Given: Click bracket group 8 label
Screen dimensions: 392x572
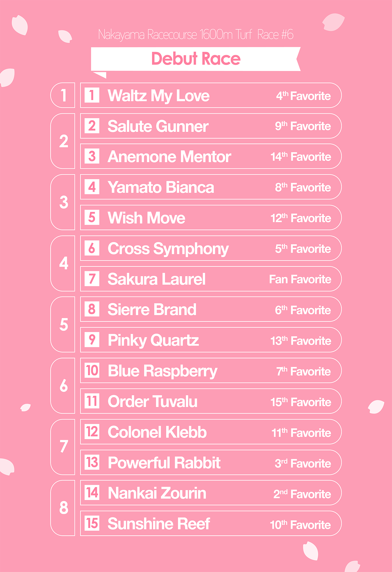Looking at the screenshot, I should (x=64, y=508).
